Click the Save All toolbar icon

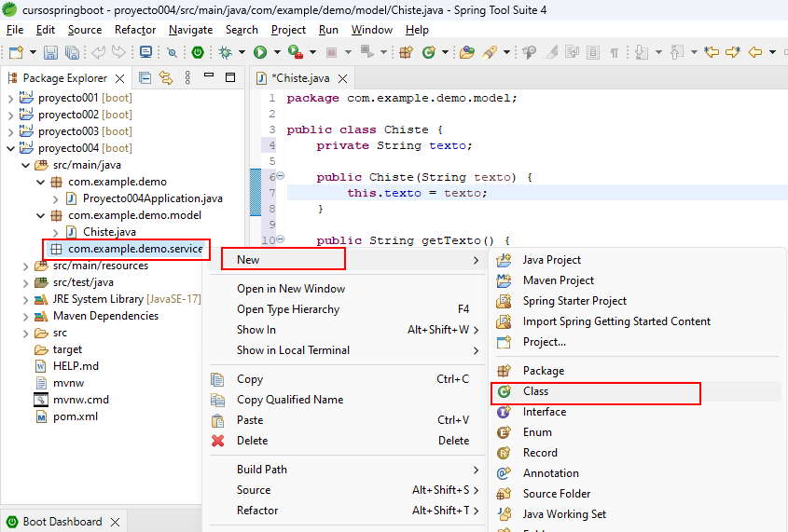click(73, 52)
